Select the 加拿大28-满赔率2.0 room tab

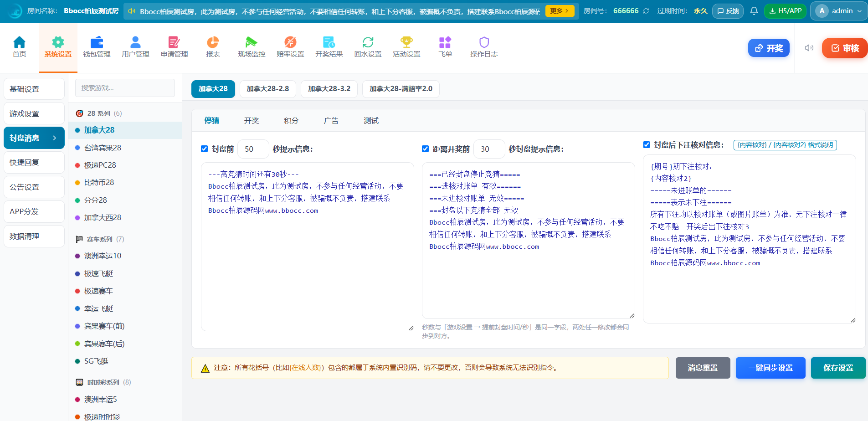401,89
